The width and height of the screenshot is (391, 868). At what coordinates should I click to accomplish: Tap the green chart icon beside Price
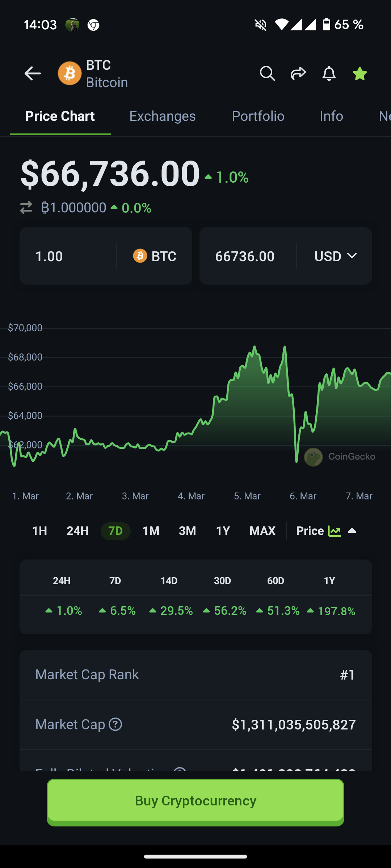coord(334,531)
